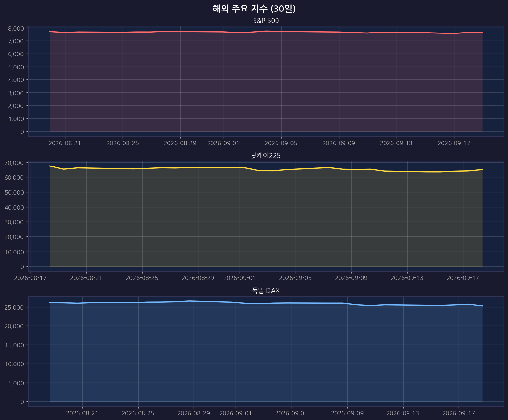
Task: Click 2026-09-09 under the Nikkei chart
Action: tap(351, 278)
